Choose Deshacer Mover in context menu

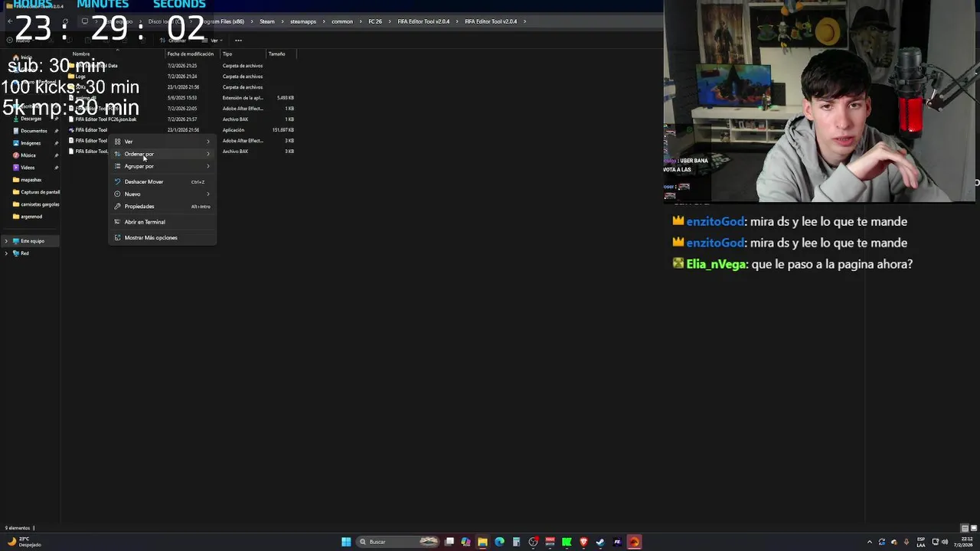coord(162,182)
